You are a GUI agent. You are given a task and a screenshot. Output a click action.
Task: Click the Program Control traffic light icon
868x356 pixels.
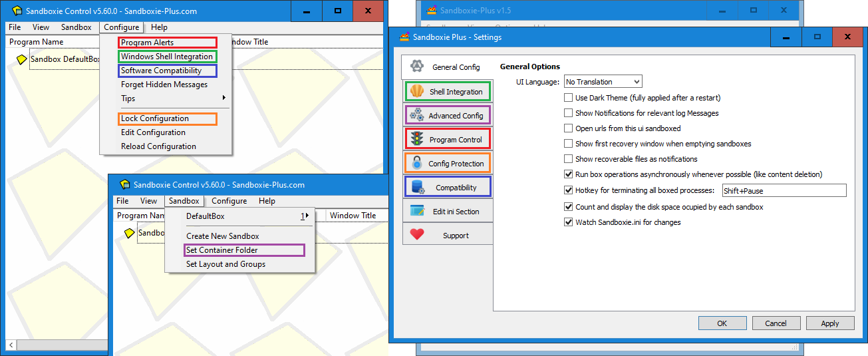[417, 139]
